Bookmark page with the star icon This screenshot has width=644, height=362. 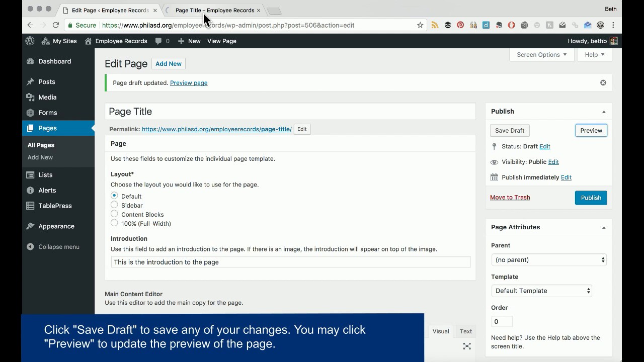(420, 25)
